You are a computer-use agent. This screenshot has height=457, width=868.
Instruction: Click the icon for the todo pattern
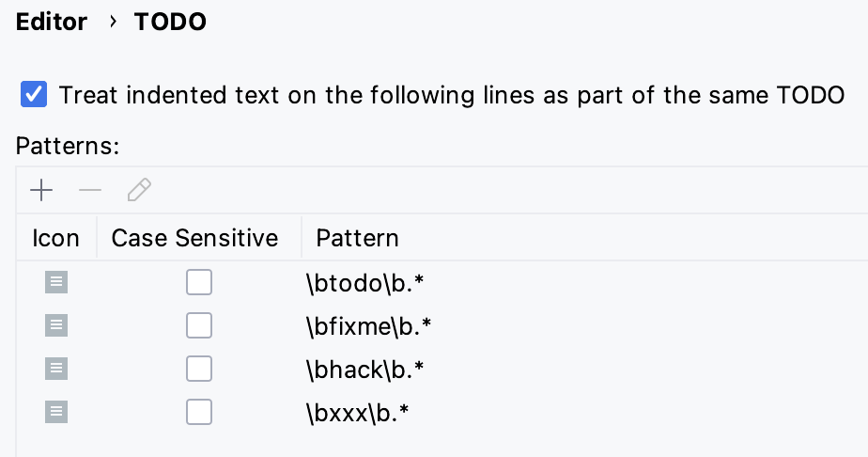click(x=56, y=282)
